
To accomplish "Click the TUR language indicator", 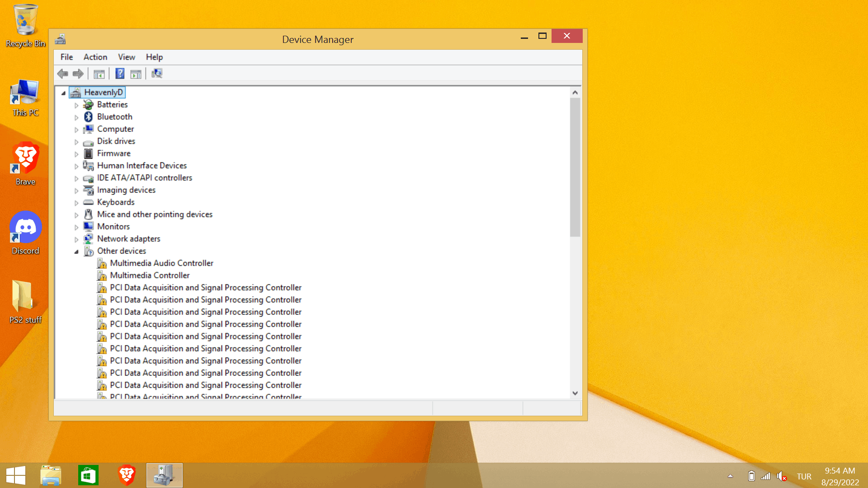I will pos(804,476).
